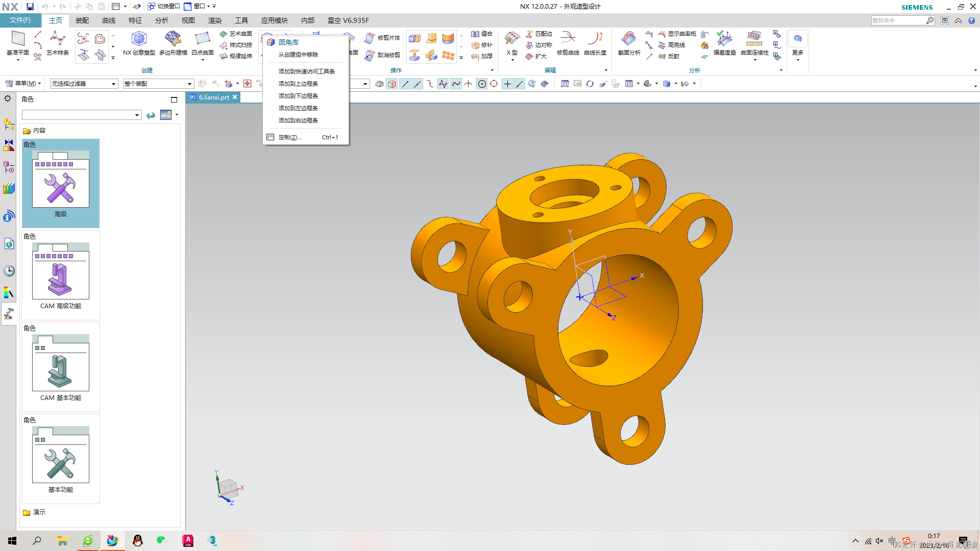
Task: Open the History clock sidebar tab
Action: click(x=9, y=270)
